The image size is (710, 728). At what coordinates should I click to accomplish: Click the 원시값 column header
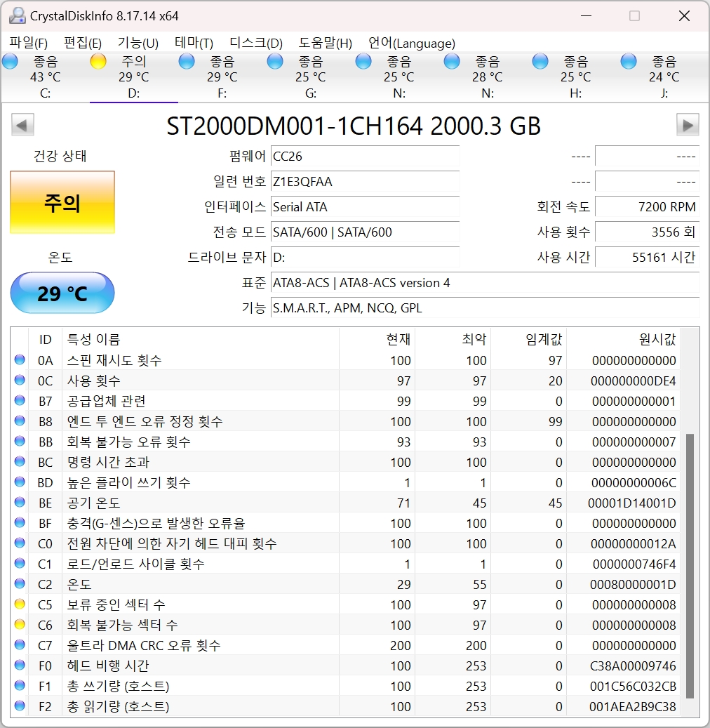[623, 339]
